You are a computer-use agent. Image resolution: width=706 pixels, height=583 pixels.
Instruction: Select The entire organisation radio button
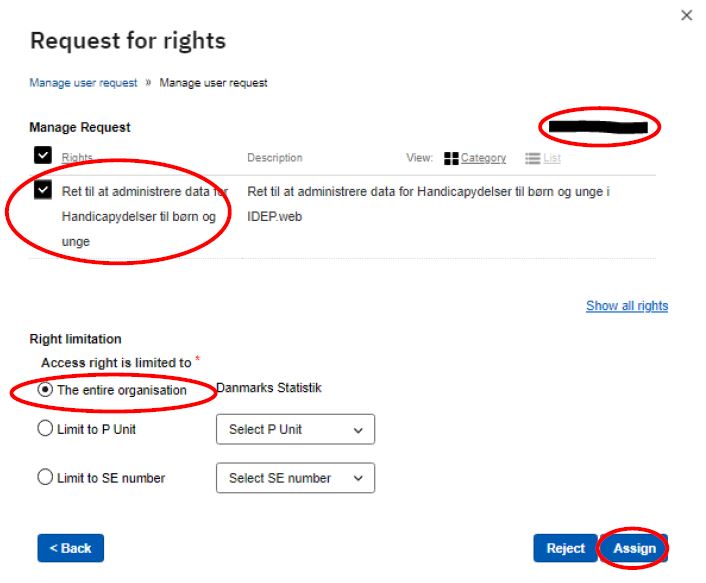(45, 390)
